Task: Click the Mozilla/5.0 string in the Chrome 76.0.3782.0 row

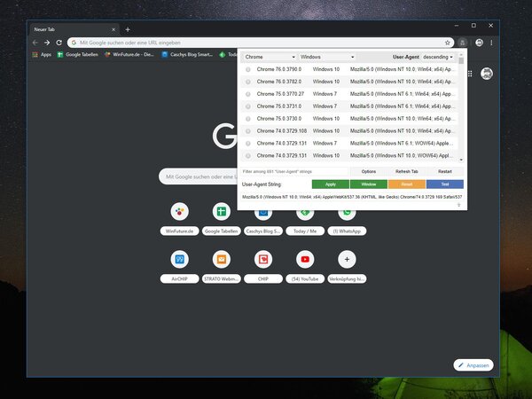Action: click(x=402, y=82)
